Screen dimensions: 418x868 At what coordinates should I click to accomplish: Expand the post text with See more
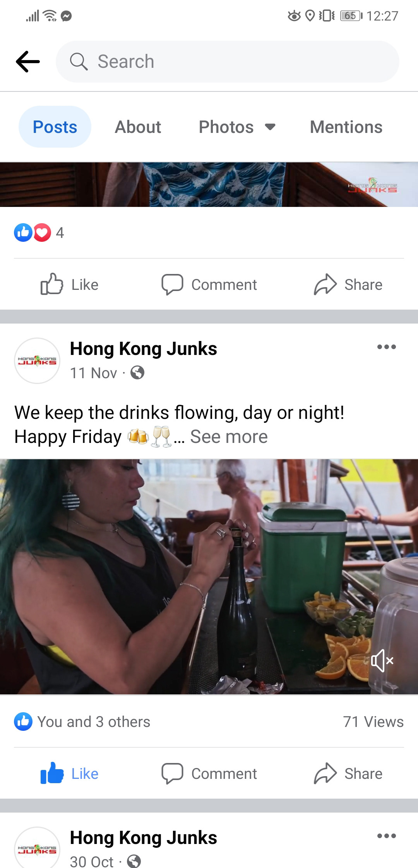pyautogui.click(x=229, y=437)
